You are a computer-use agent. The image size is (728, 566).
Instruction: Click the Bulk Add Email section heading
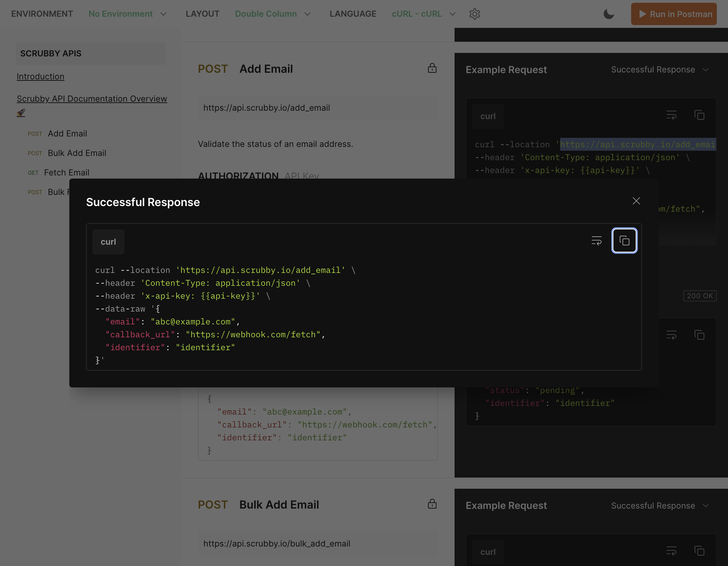279,505
